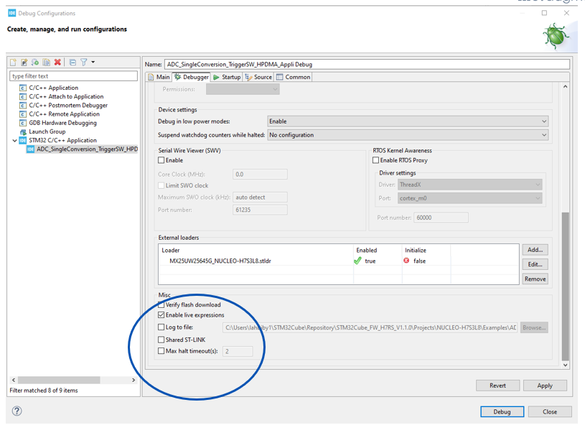Click the Collapse All icon in toolbar

[x=73, y=62]
